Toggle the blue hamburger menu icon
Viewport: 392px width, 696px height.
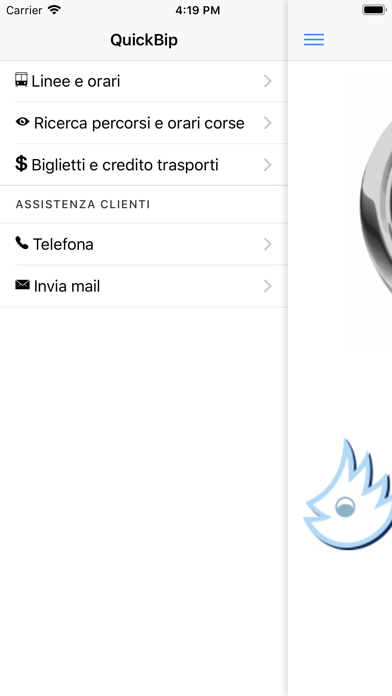pos(314,40)
